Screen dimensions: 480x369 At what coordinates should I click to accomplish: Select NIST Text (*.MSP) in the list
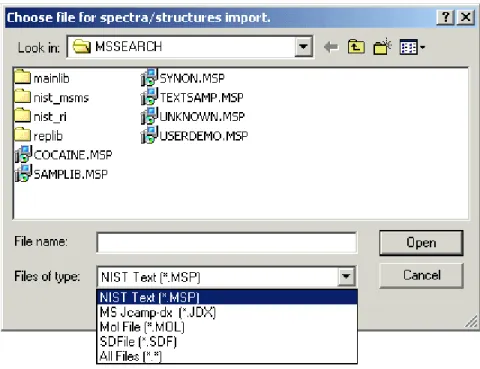(x=227, y=297)
